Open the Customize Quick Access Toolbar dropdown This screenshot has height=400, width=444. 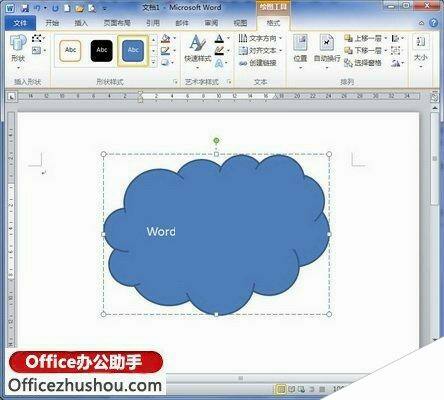pyautogui.click(x=105, y=8)
